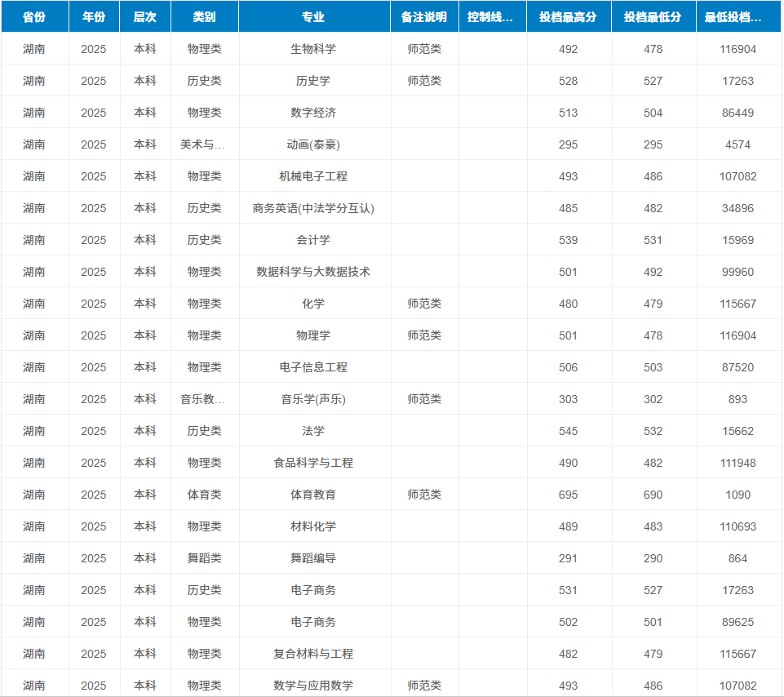Select the 会计学 major cell
Viewport: 784px width, 697px height.
pos(313,240)
